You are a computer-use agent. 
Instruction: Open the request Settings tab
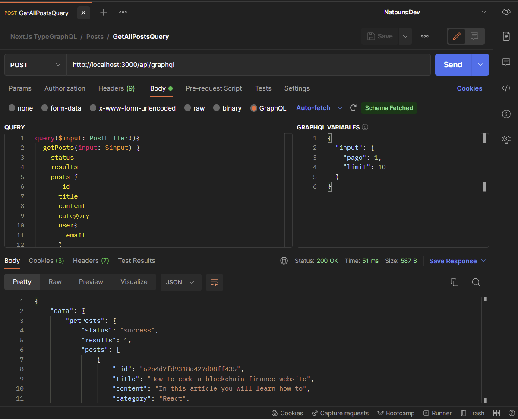(297, 88)
